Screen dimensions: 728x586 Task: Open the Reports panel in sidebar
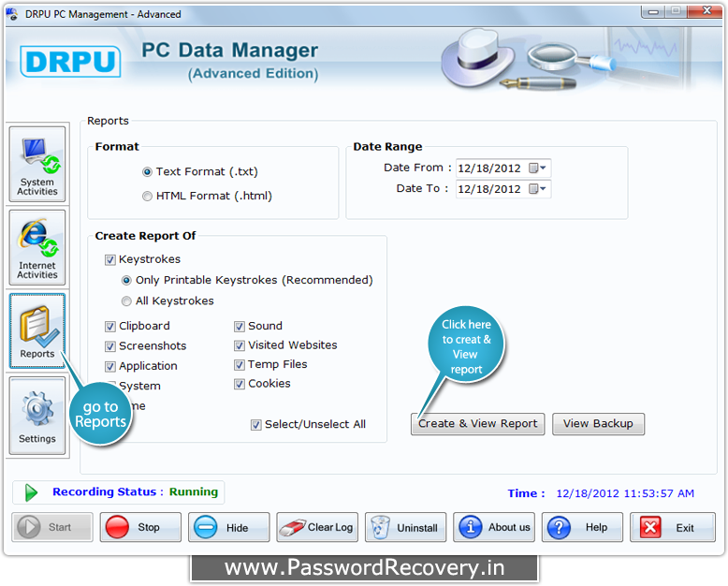pyautogui.click(x=37, y=330)
